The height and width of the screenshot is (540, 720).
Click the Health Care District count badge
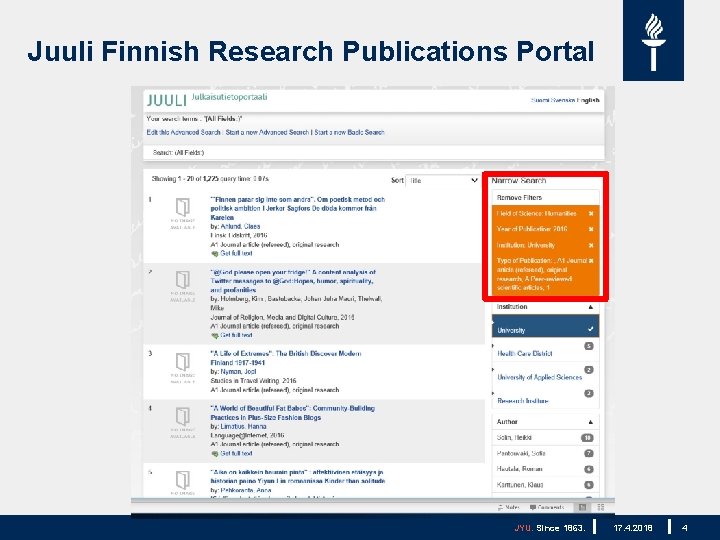coord(589,346)
